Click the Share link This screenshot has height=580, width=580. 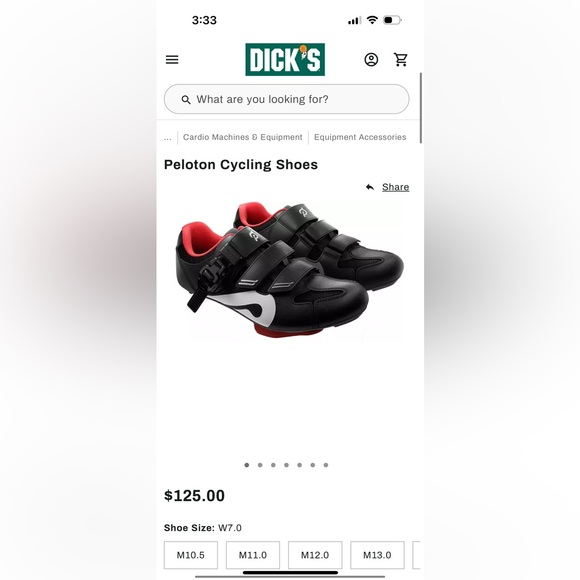pos(395,187)
